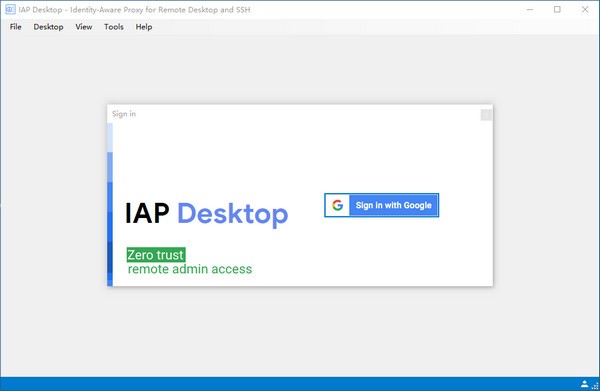Viewport: 600px width, 391px height.
Task: Click the connection icon at status bar corner
Action: (595, 385)
